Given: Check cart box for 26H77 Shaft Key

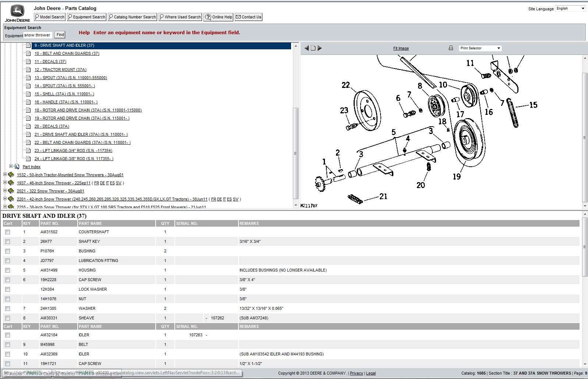Looking at the screenshot, I should point(7,242).
